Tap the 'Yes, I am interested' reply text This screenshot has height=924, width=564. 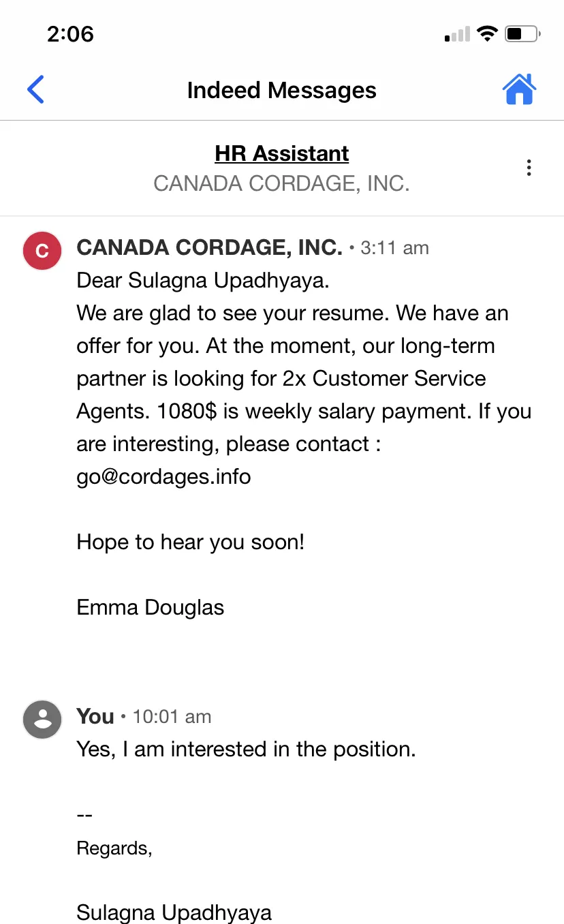pyautogui.click(x=246, y=750)
